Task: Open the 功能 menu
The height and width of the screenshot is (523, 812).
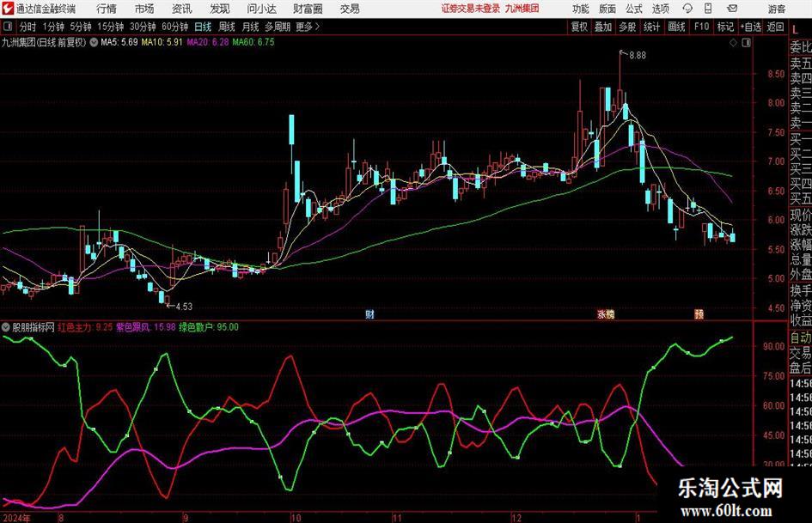Action: [581, 9]
